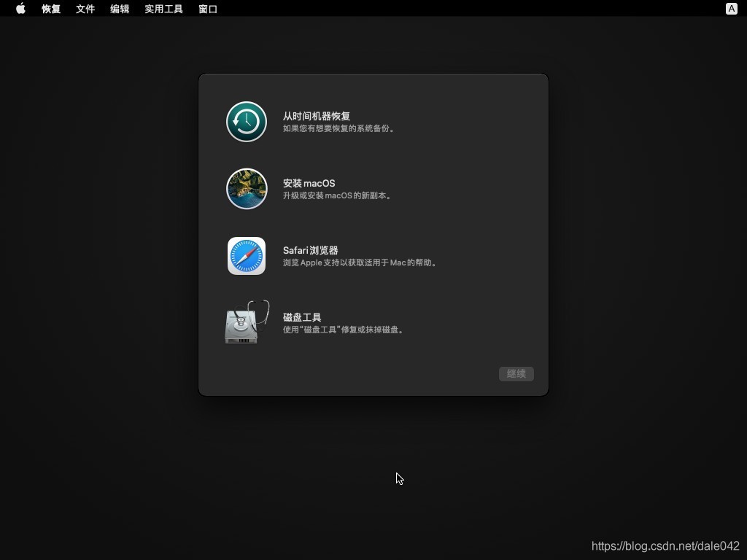Click description 升级或安装 macOS 的新副本
Image resolution: width=747 pixels, height=560 pixels.
337,195
